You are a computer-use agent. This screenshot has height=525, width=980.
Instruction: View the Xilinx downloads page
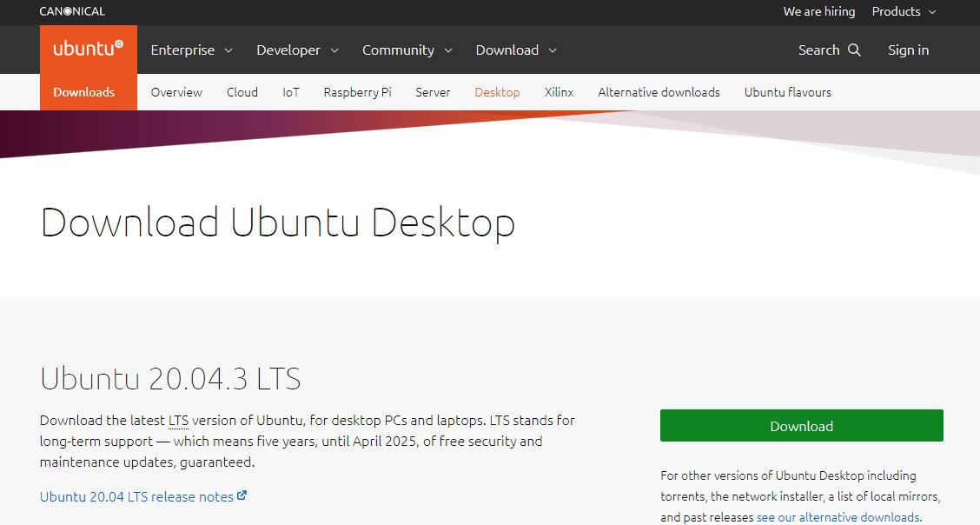559,91
